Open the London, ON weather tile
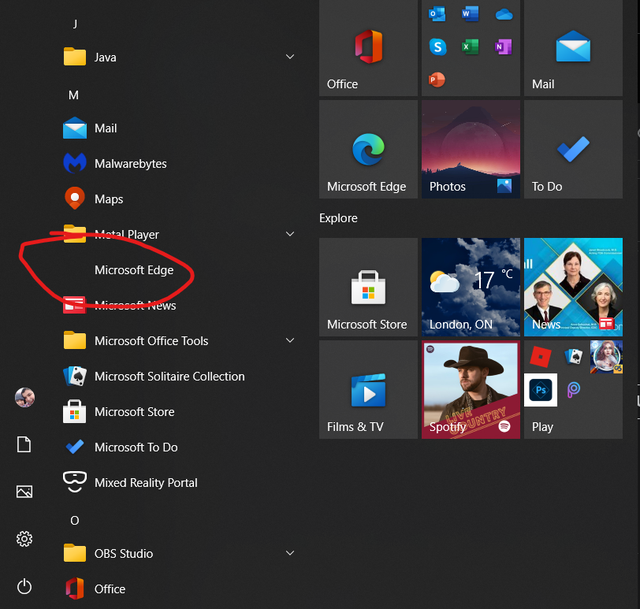Viewport: 640px width, 609px height. point(471,287)
